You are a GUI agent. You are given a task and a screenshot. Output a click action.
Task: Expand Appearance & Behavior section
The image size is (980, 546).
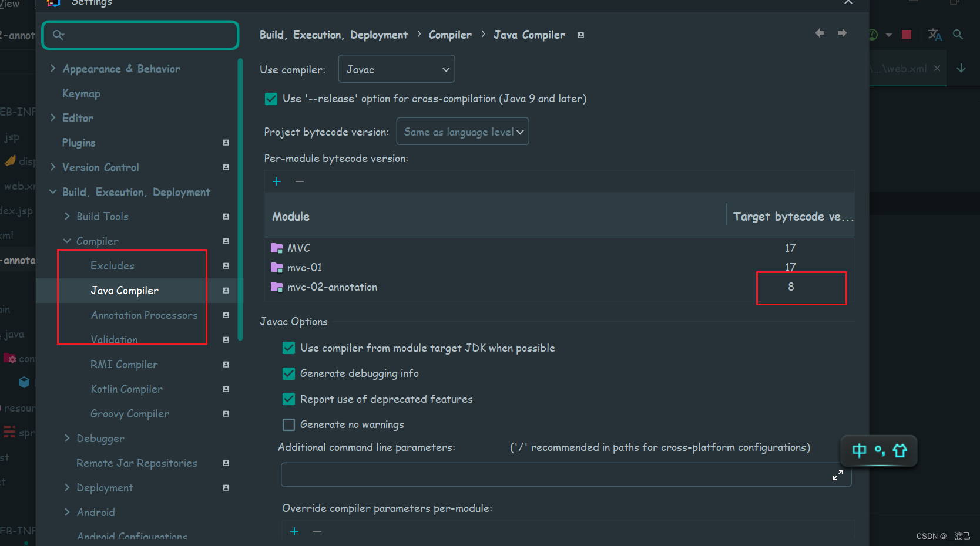53,69
